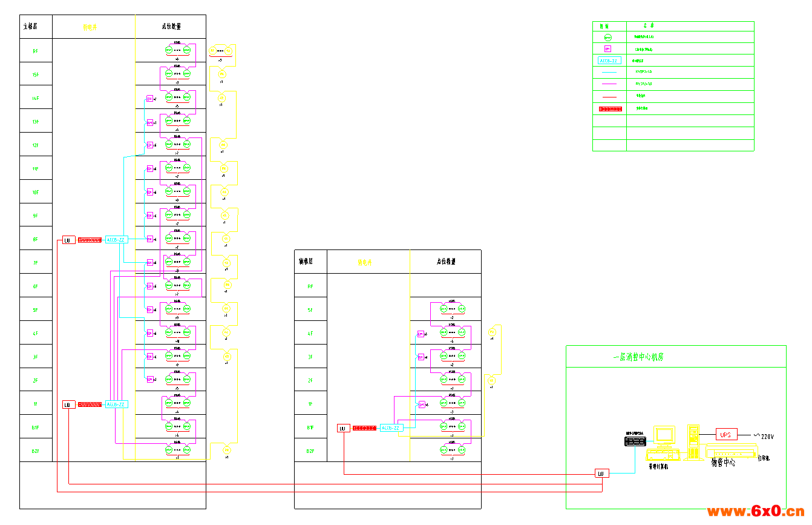Image resolution: width=812 pixels, height=525 pixels.
Task: Click the red hatched symbol in the legend
Action: pos(611,109)
